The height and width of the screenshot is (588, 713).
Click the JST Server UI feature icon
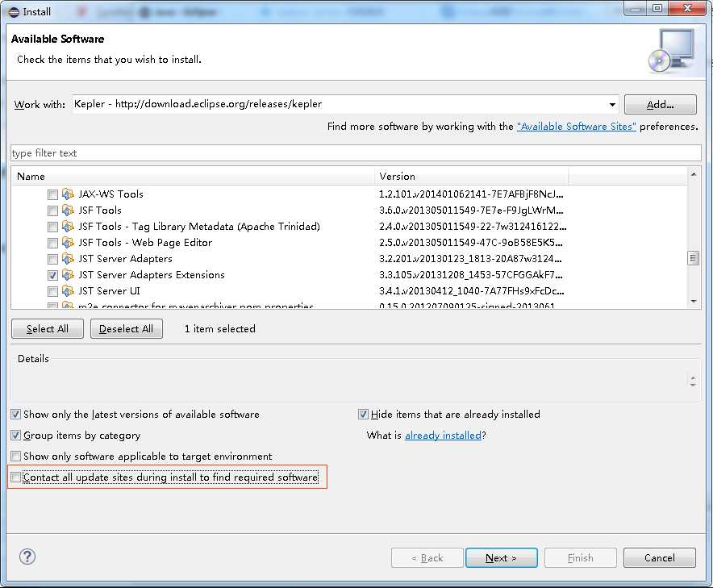pos(68,291)
